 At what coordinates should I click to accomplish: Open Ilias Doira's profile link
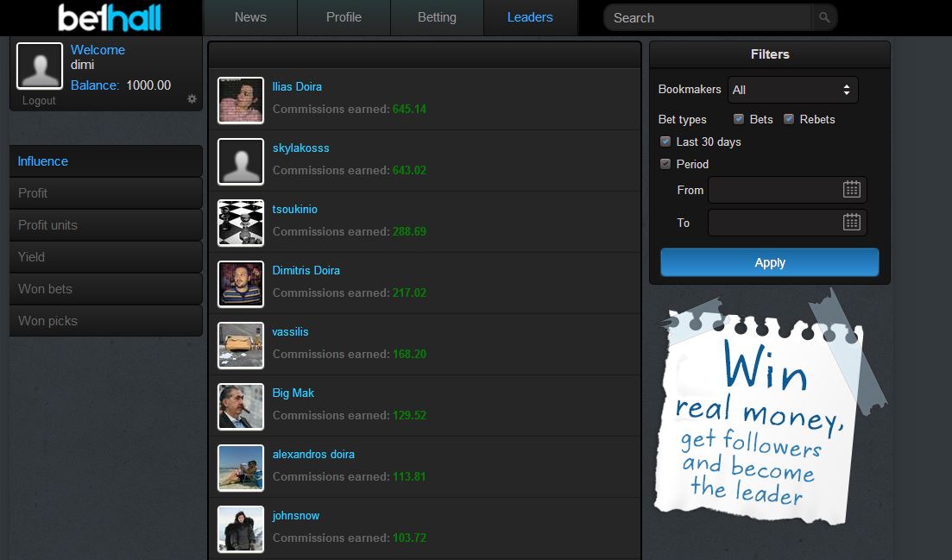(x=297, y=87)
